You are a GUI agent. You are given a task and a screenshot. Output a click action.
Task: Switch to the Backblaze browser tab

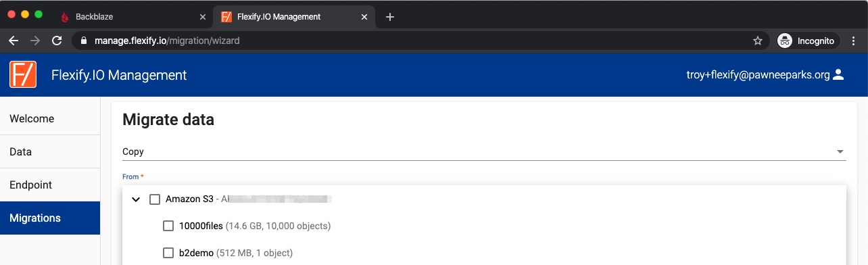[133, 17]
